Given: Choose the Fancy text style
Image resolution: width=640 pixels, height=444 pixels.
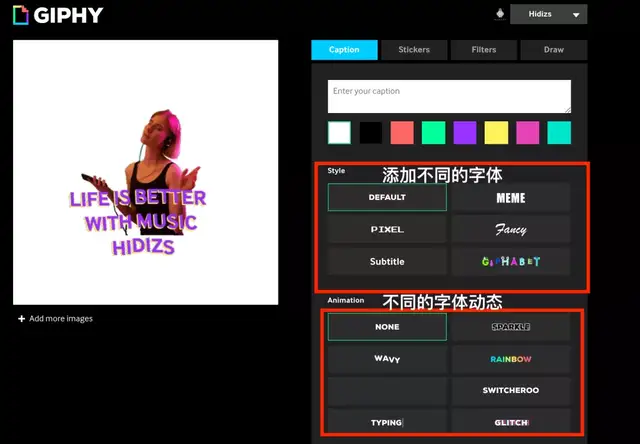Looking at the screenshot, I should 511,229.
